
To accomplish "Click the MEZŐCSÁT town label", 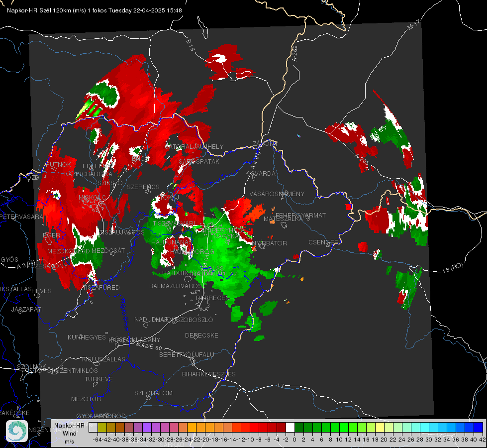I will click(x=108, y=250).
